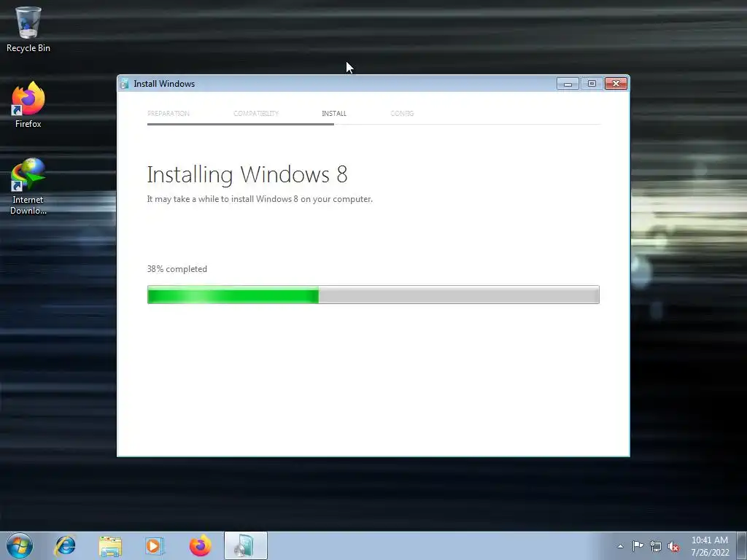
Task: Show hidden tray icons arrow
Action: [x=620, y=546]
